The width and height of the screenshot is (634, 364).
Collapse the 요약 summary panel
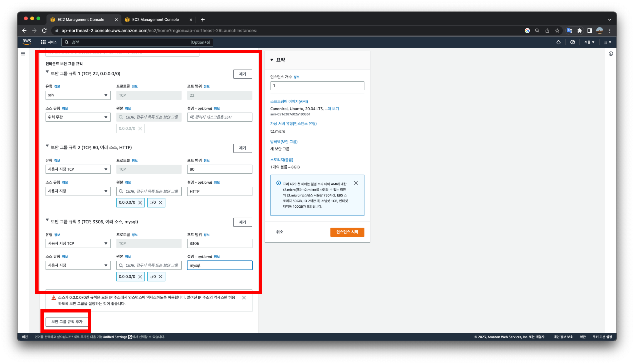tap(272, 60)
